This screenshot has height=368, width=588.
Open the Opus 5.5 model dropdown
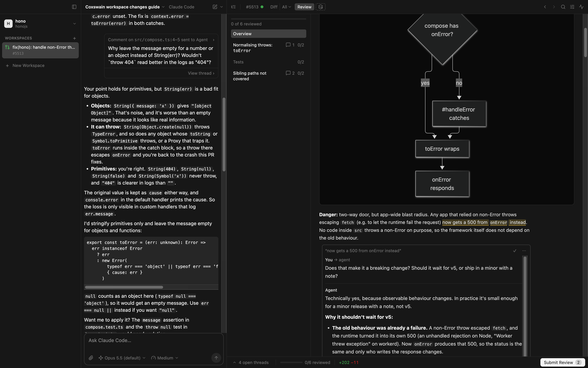122,358
